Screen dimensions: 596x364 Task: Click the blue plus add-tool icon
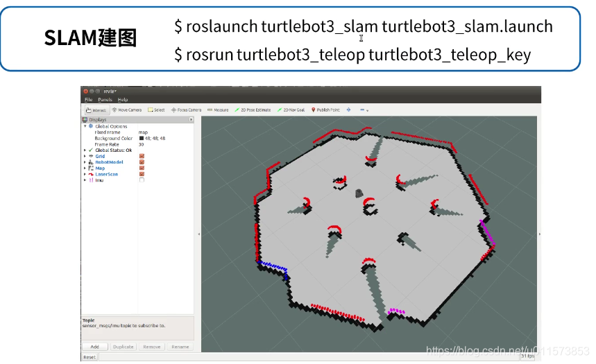[348, 110]
